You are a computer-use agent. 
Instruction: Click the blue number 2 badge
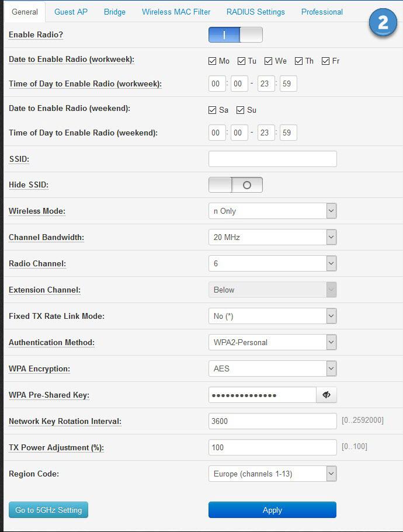pos(383,23)
